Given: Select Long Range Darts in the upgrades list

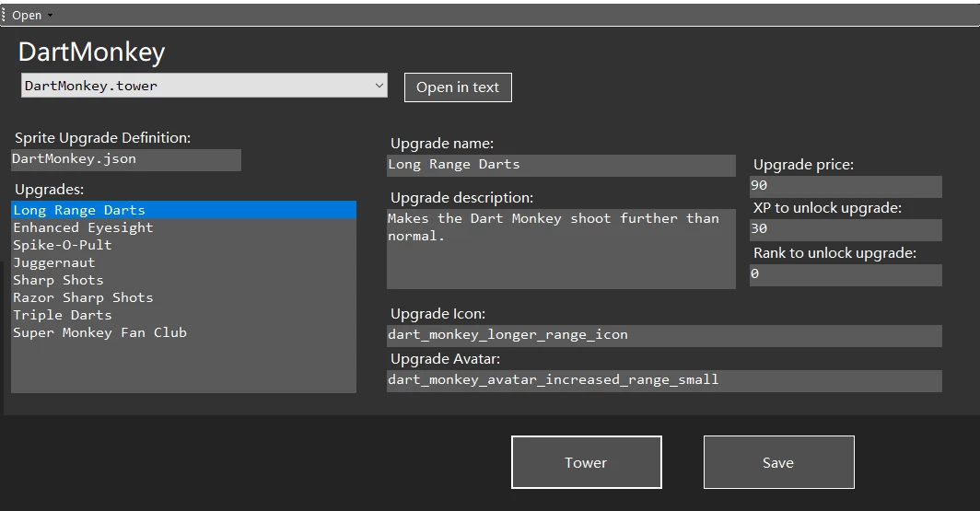Looking at the screenshot, I should (184, 210).
